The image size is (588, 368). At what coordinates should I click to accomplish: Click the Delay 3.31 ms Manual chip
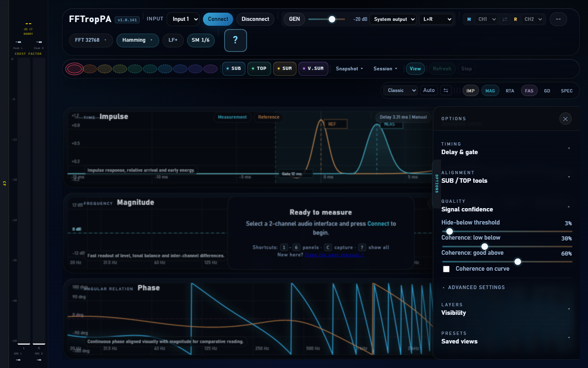click(403, 117)
